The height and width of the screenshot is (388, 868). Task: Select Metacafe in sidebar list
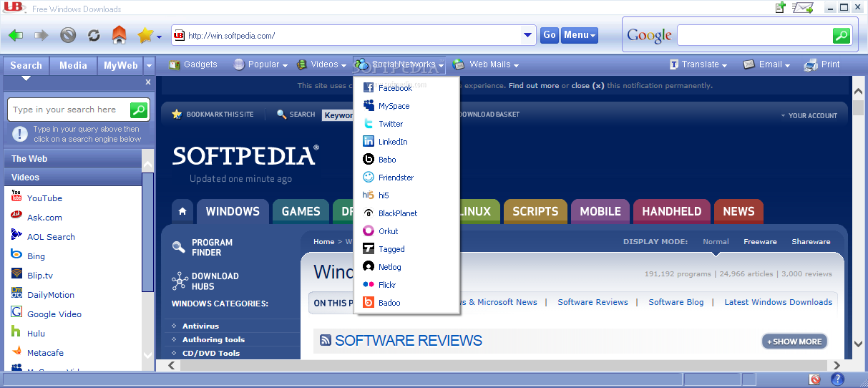[x=45, y=353]
